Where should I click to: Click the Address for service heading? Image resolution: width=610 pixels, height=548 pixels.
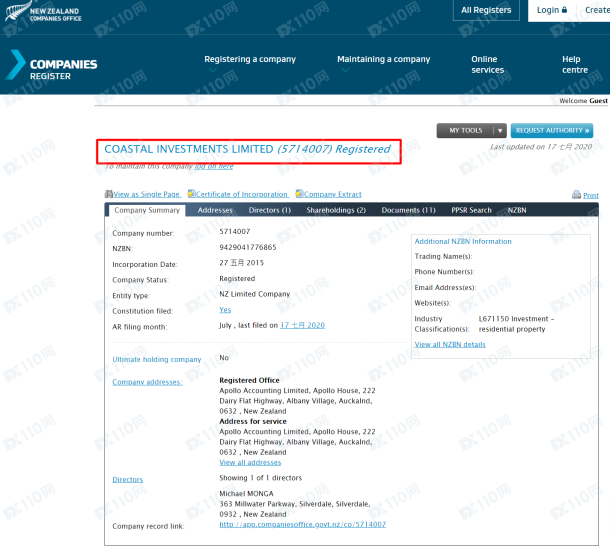(252, 421)
